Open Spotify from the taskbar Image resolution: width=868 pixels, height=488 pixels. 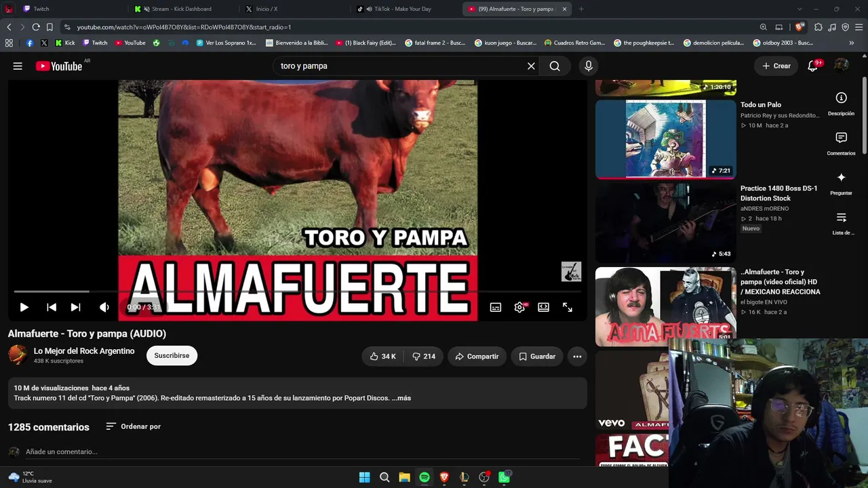[425, 477]
